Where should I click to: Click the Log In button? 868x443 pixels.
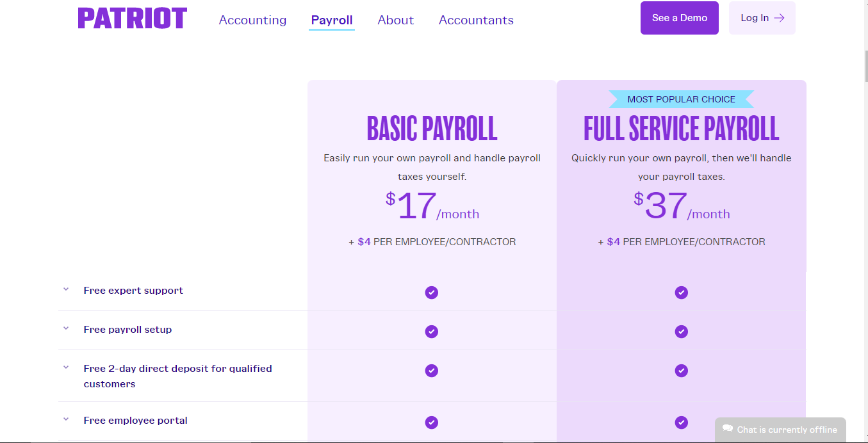pos(762,18)
